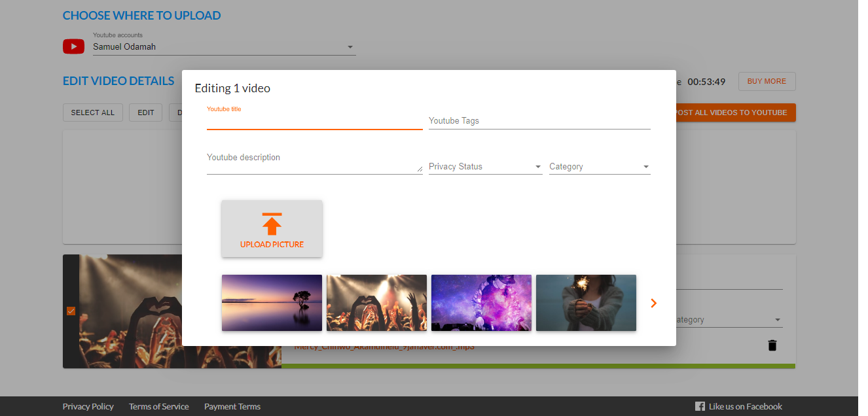This screenshot has height=416, width=868.
Task: Open the Privacy Policy link
Action: [88, 406]
